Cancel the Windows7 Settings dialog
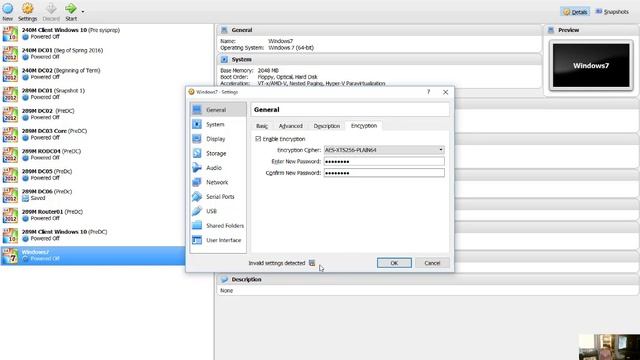 click(x=432, y=263)
